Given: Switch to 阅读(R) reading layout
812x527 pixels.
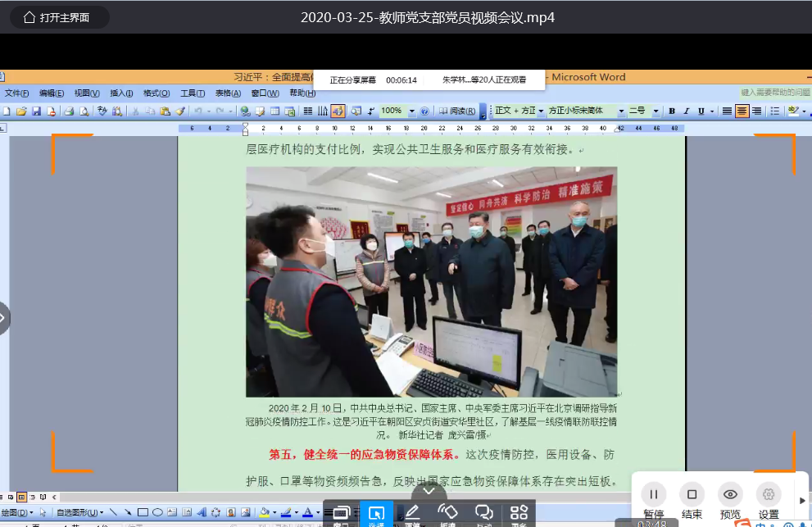Looking at the screenshot, I should click(457, 111).
